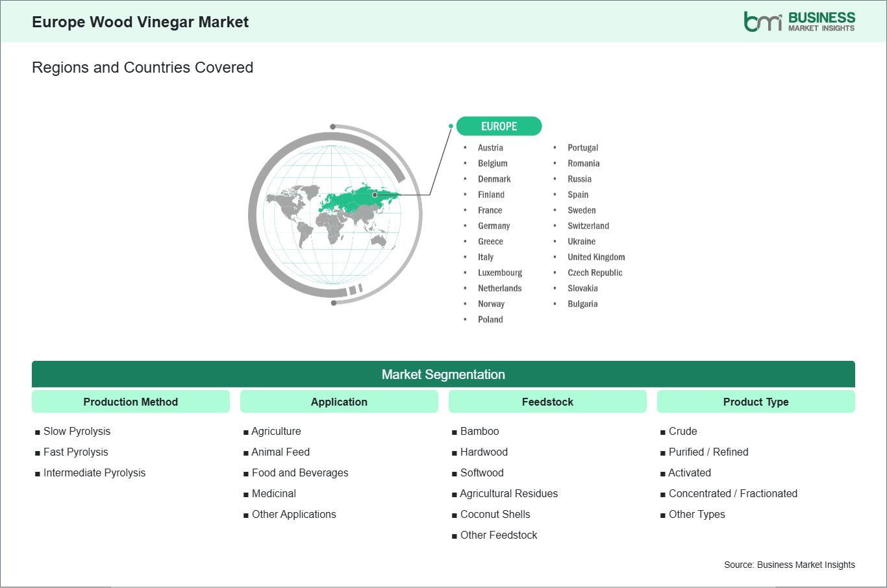Select the EUROPE region label
The image size is (887, 588).
click(499, 126)
